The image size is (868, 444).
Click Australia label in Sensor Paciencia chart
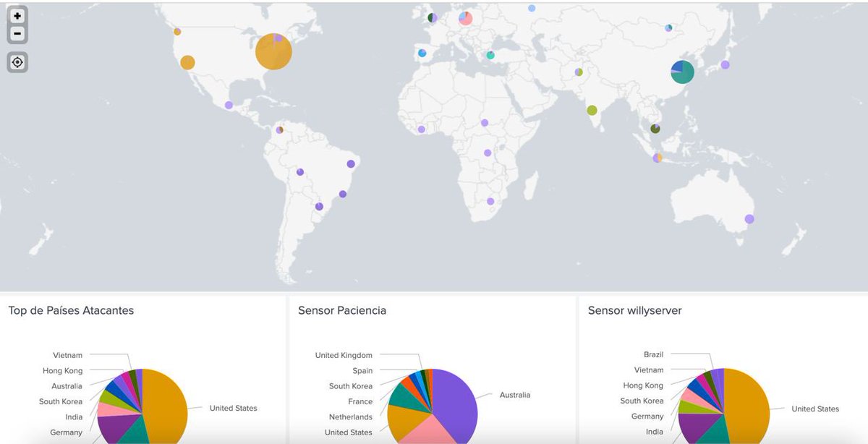(515, 396)
